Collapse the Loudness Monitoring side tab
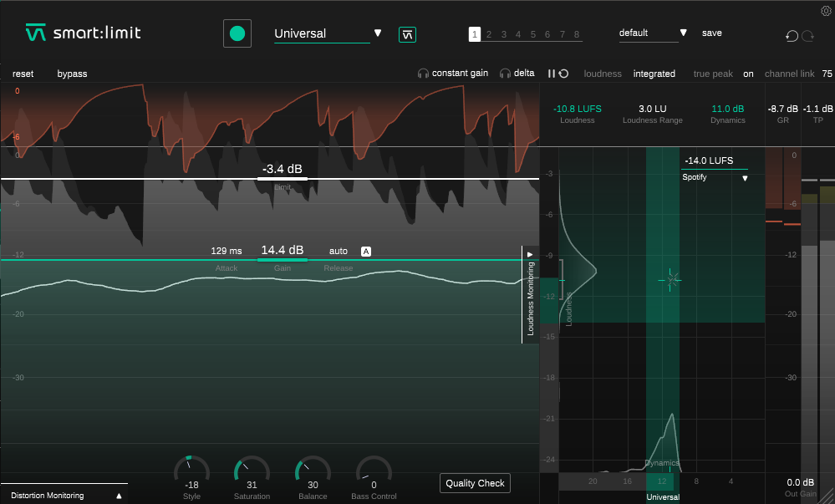The width and height of the screenshot is (835, 504). (530, 254)
